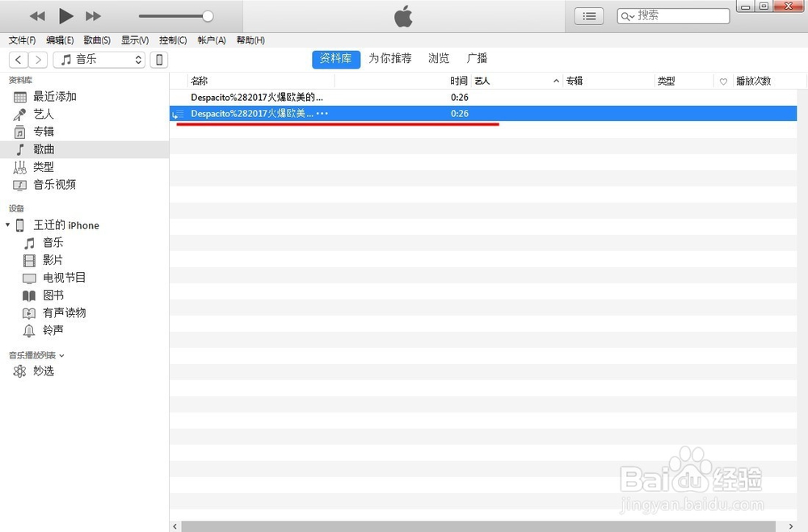Maximize the iTunes window
This screenshot has width=808, height=532.
click(x=764, y=6)
